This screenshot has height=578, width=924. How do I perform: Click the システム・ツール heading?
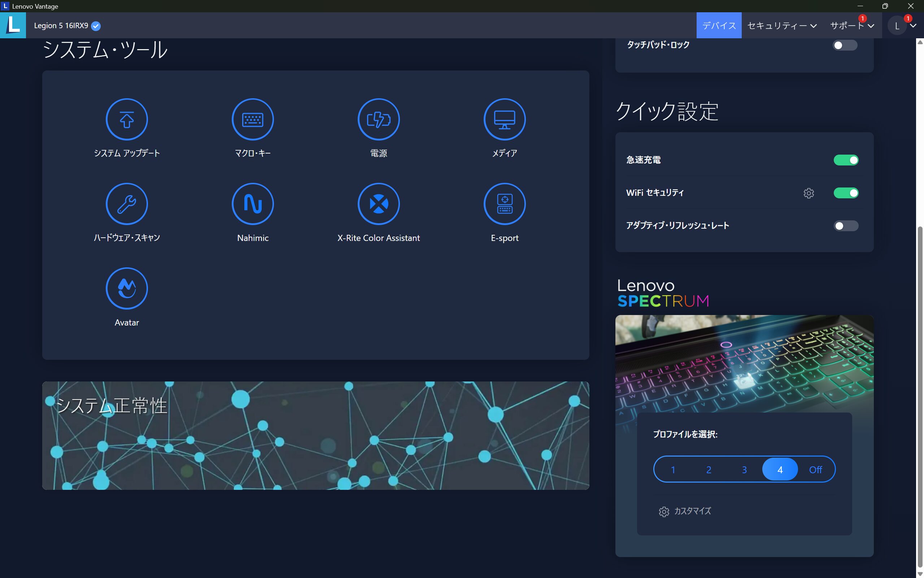click(x=105, y=50)
